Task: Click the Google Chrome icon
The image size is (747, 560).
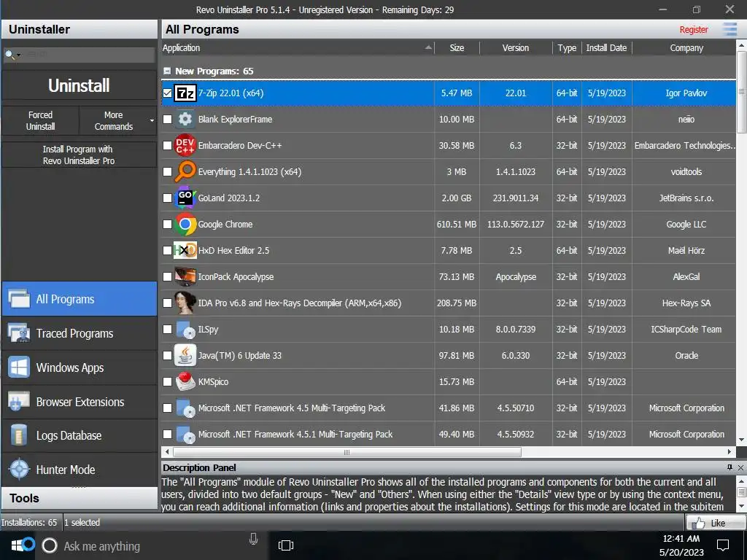Action: [185, 224]
